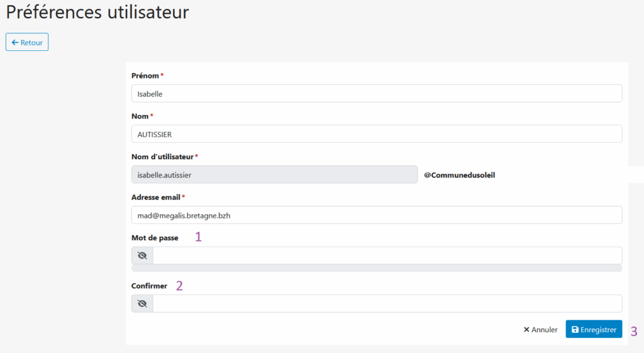Click the Prénom field label
Image resolution: width=644 pixels, height=353 pixels.
pyautogui.click(x=145, y=76)
